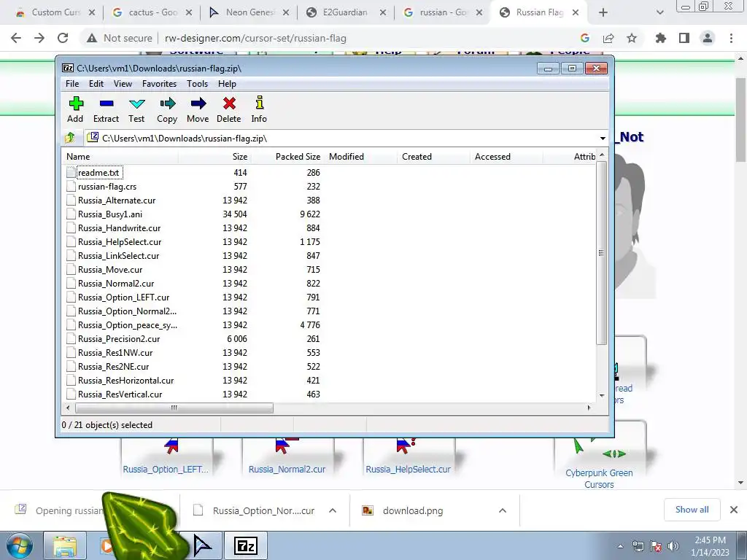Screen dimensions: 747x560
Task: Open Chrome's three-dot menu
Action: pyautogui.click(x=731, y=38)
